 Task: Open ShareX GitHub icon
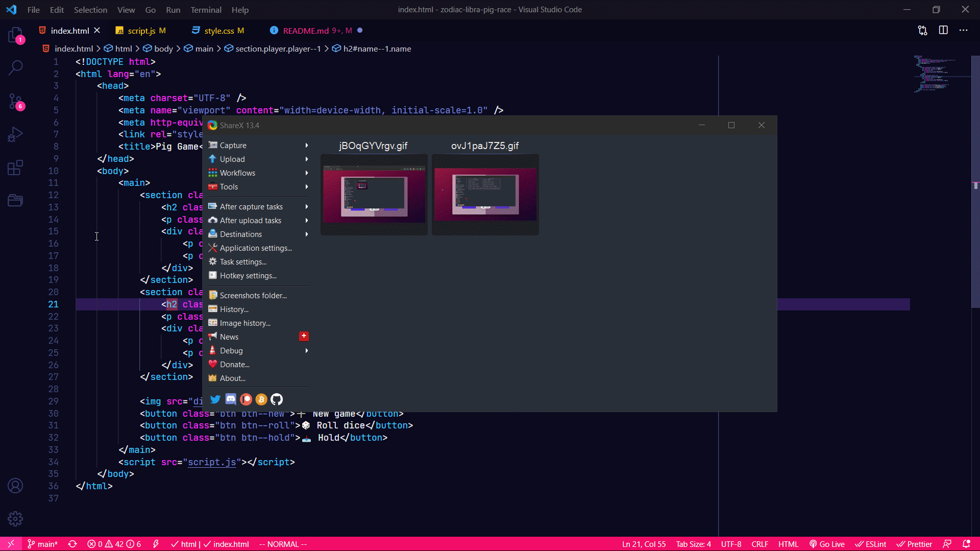coord(277,399)
